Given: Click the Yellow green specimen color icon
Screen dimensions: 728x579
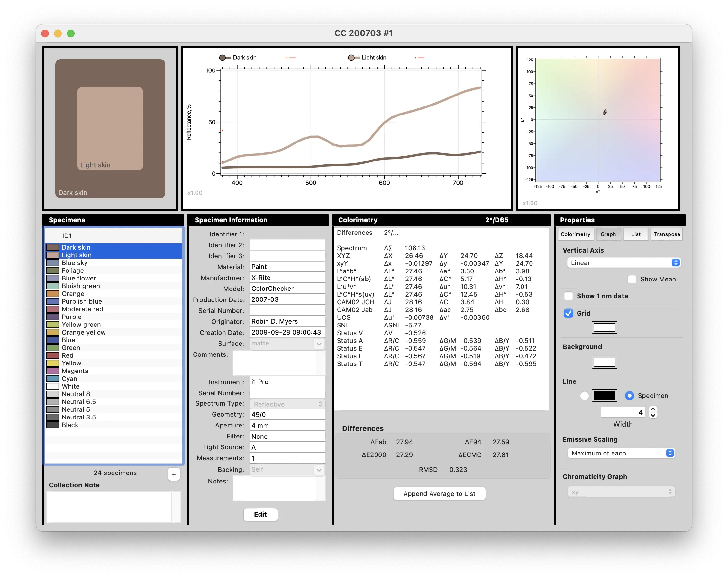Looking at the screenshot, I should click(53, 325).
